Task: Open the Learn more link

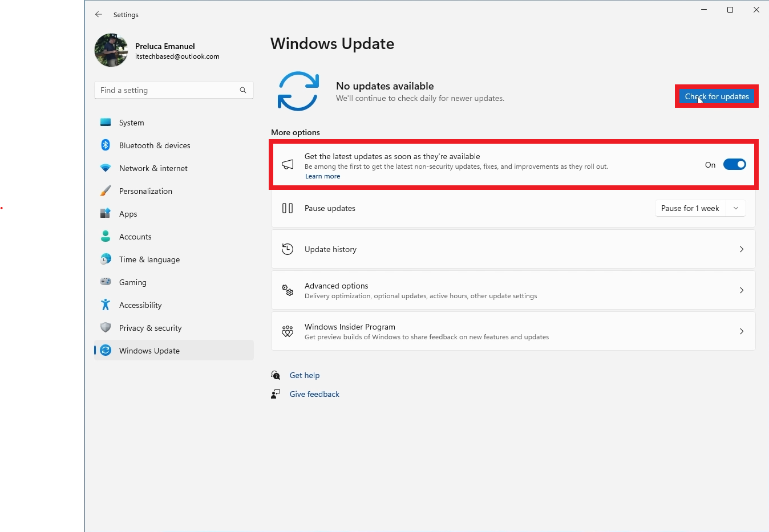Action: tap(322, 176)
